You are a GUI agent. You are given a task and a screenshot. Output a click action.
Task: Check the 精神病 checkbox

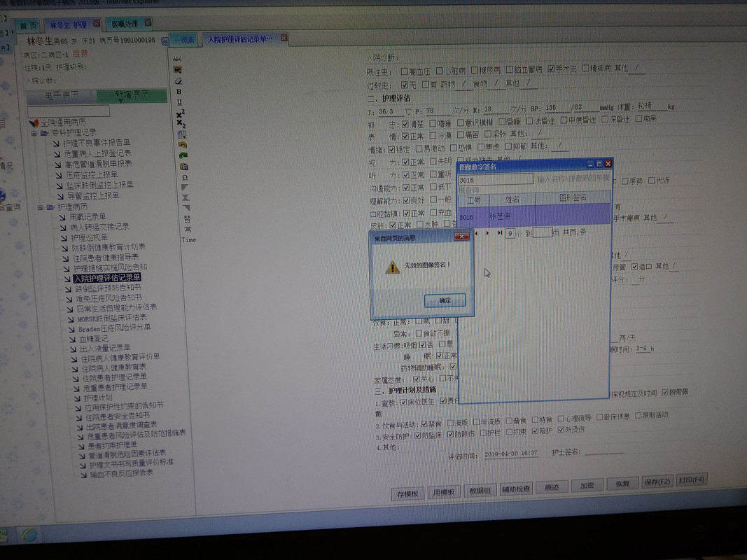pyautogui.click(x=586, y=68)
